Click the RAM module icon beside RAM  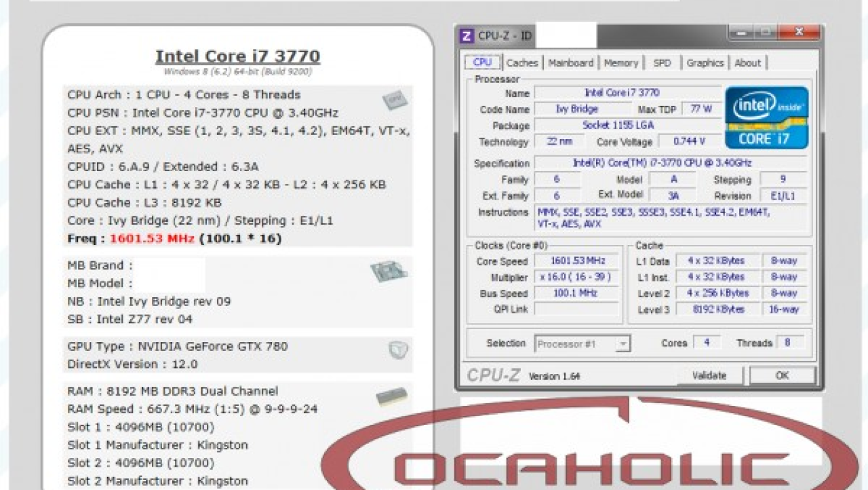coord(392,396)
